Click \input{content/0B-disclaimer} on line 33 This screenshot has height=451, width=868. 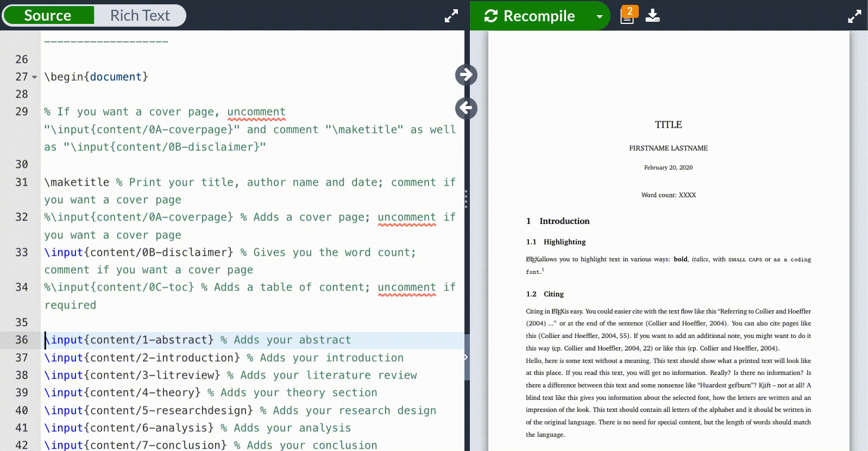click(139, 252)
